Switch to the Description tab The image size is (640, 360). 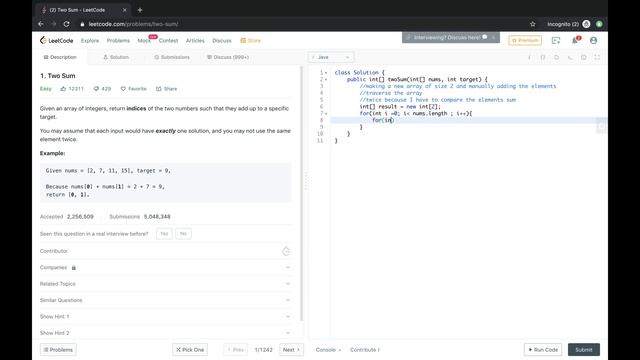pos(60,57)
